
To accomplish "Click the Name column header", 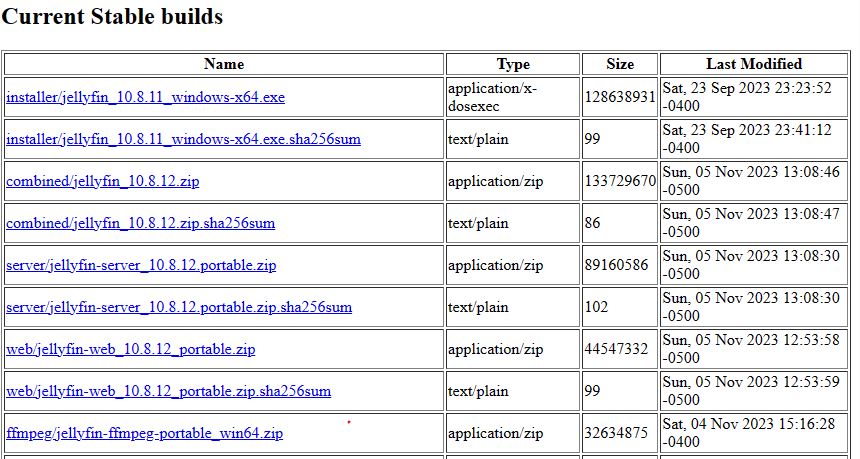I will pyautogui.click(x=224, y=64).
